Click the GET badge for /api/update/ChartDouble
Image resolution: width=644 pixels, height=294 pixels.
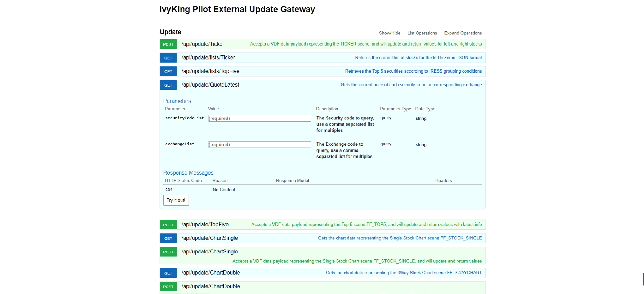[x=168, y=273]
